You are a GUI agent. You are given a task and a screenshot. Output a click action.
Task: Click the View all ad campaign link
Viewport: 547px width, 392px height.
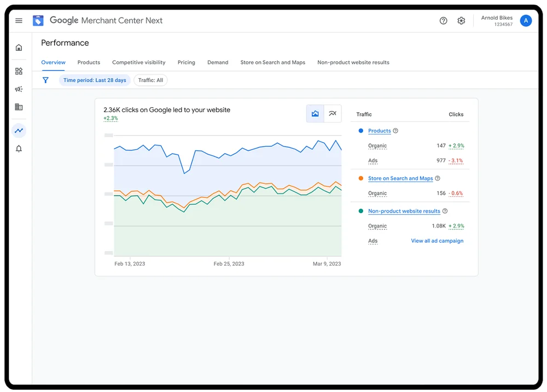pyautogui.click(x=437, y=241)
